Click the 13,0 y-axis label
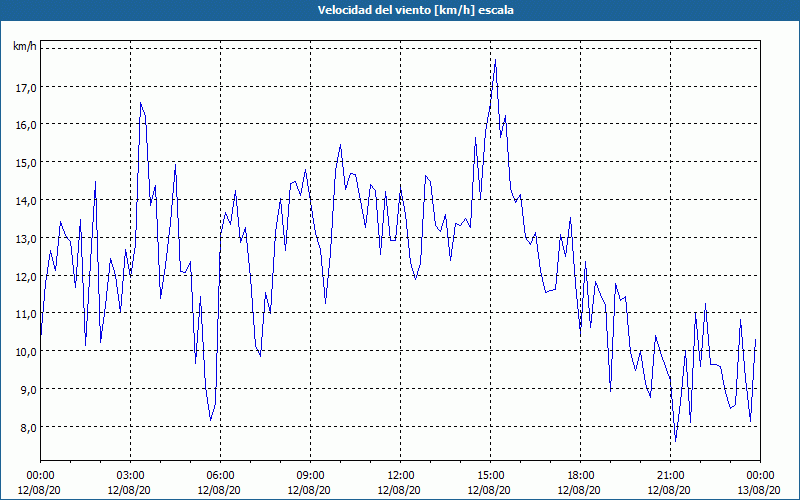The width and height of the screenshot is (800, 500). 26,239
